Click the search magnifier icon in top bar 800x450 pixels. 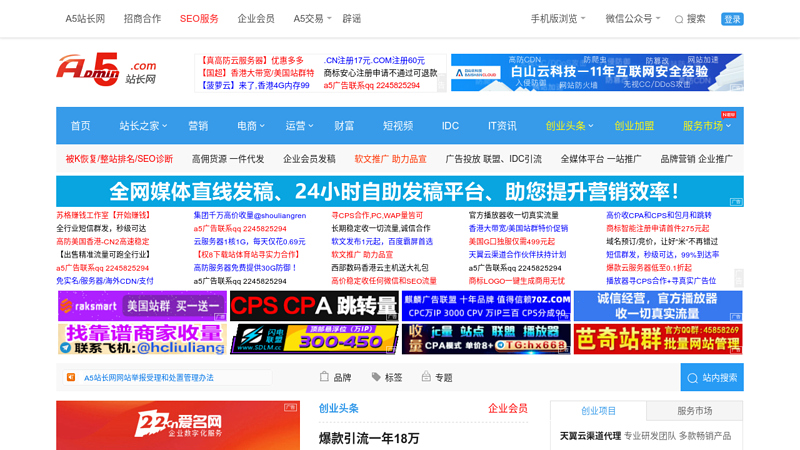click(679, 19)
